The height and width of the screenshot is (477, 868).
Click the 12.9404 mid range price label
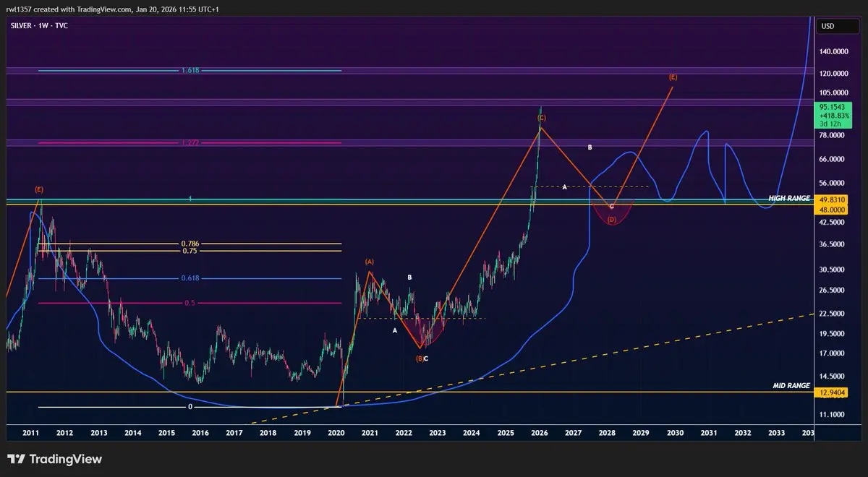[832, 392]
